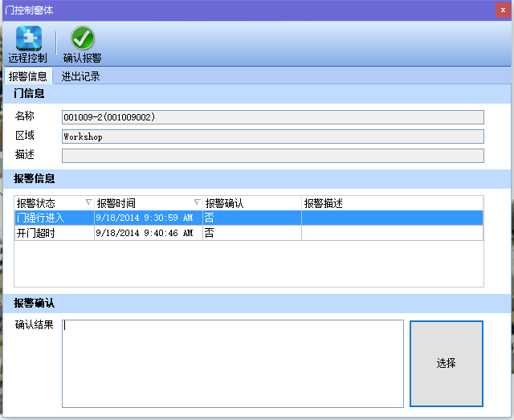Click the 远程控制 remote control icon
Screen dimensions: 514x420
pyautogui.click(x=28, y=39)
